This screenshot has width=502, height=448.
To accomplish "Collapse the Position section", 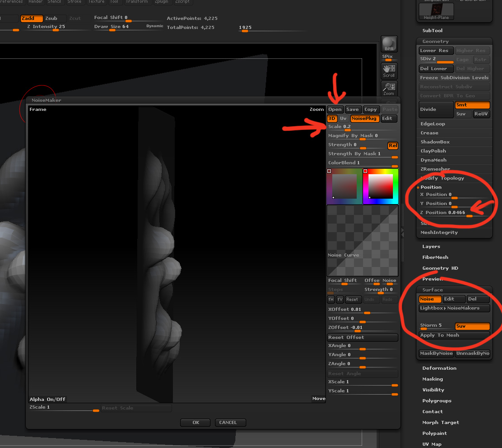I will click(430, 187).
